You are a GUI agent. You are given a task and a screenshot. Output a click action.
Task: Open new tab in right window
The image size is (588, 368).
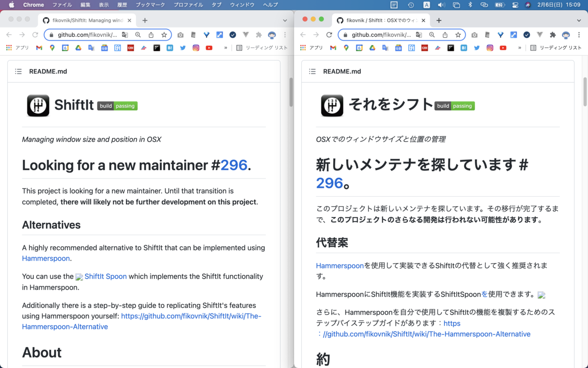coord(439,21)
